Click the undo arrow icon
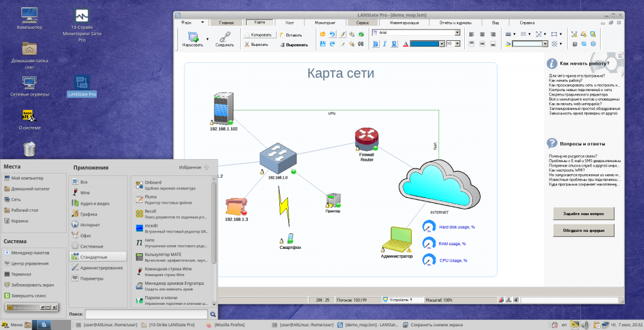 point(332,34)
